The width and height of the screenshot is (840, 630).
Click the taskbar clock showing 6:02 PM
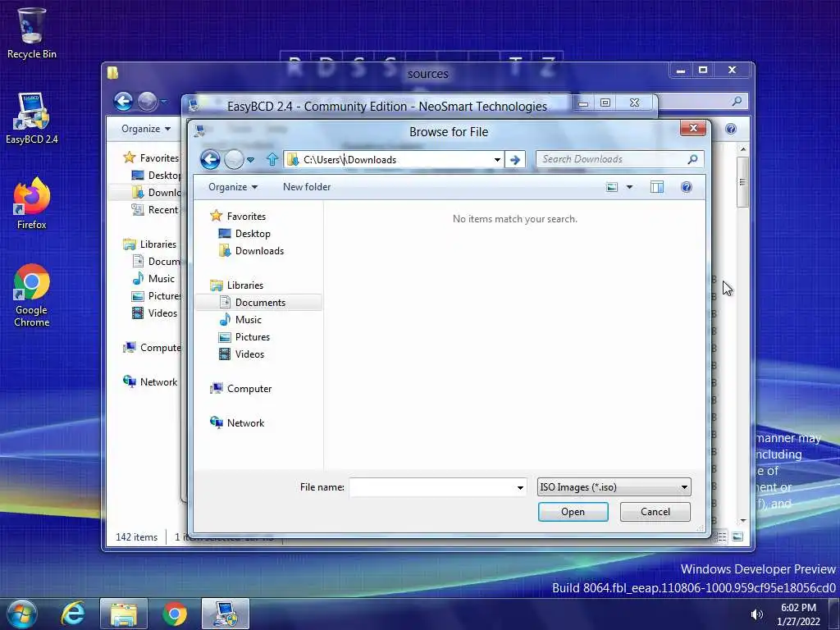pos(798,614)
